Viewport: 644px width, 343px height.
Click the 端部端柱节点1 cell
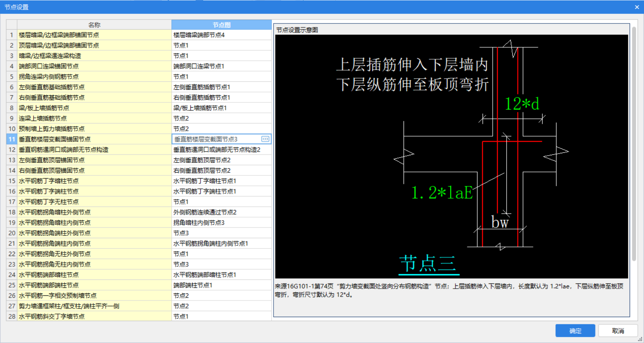pyautogui.click(x=221, y=285)
